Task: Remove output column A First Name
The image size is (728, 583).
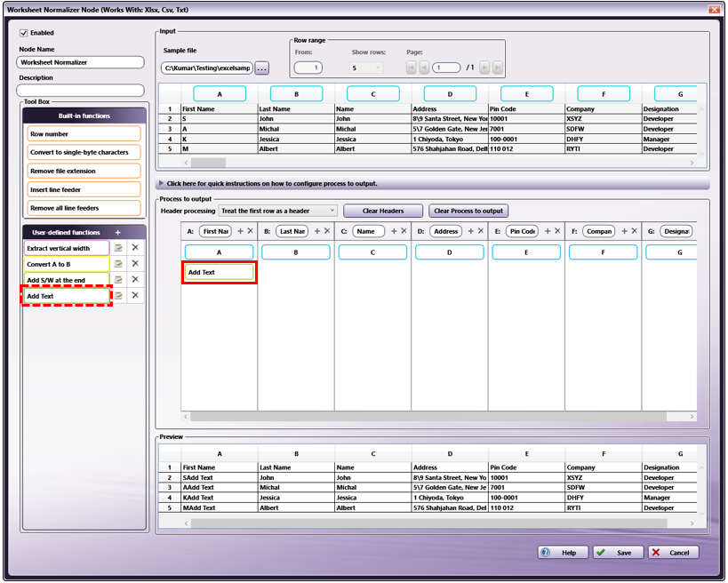Action: [251, 231]
